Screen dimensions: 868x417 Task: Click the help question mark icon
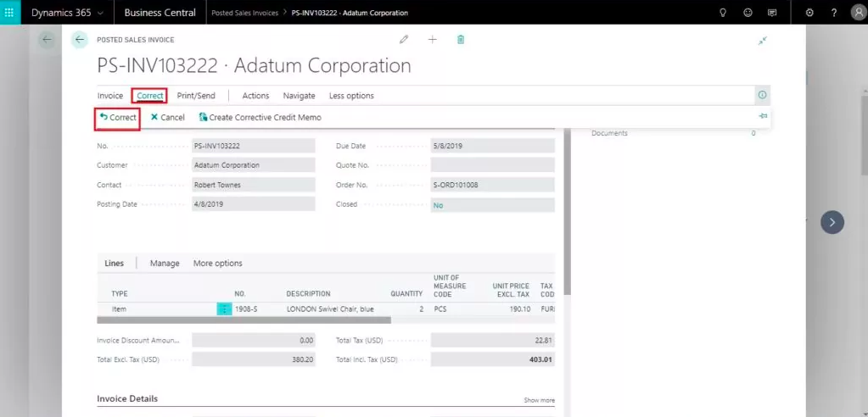(834, 12)
